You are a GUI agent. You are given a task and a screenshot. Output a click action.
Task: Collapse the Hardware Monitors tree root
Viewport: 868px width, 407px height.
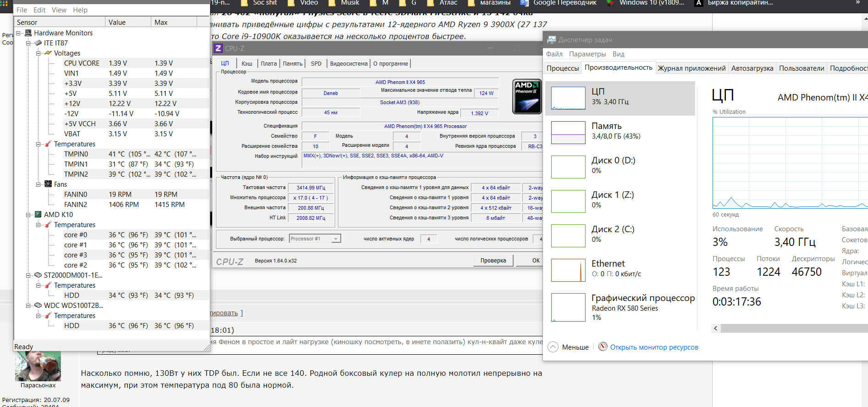(x=18, y=33)
